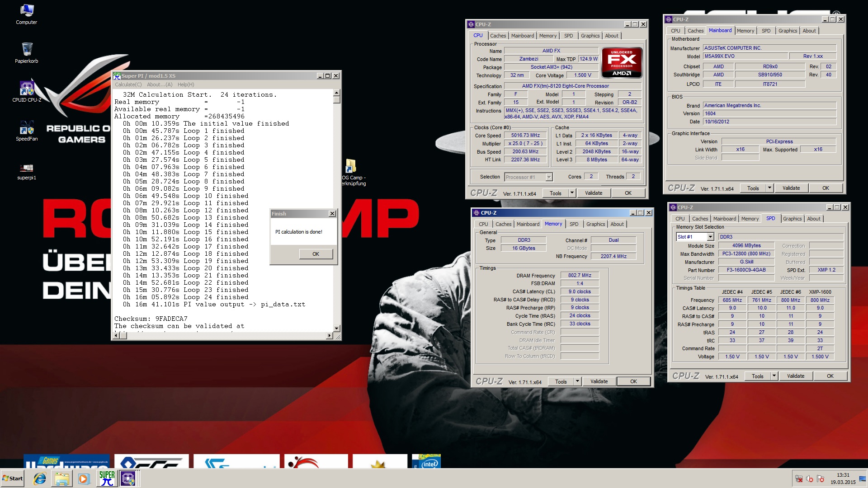Click the NB Frequency value 2207.4 MHz

coord(613,256)
